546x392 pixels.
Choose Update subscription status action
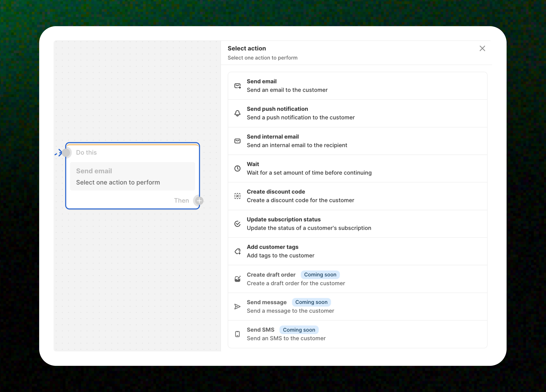357,224
